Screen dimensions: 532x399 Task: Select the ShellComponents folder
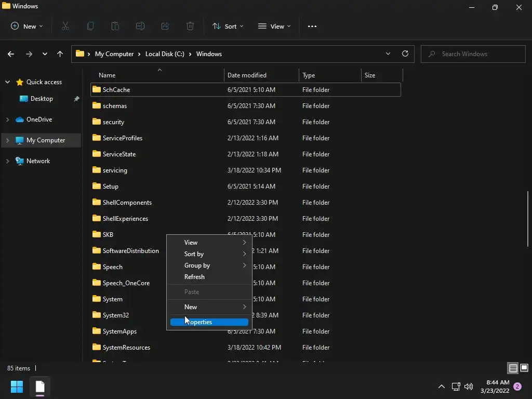tap(127, 203)
